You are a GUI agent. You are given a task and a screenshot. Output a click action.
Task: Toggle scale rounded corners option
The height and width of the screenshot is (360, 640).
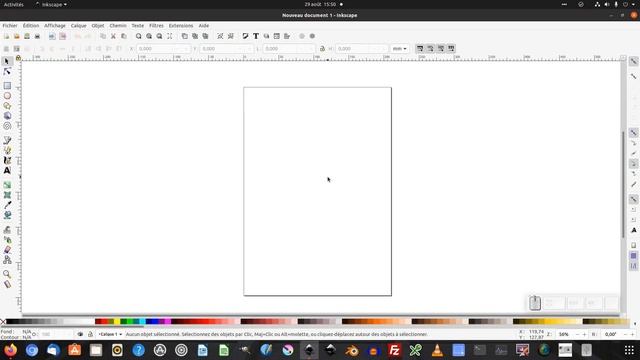430,49
